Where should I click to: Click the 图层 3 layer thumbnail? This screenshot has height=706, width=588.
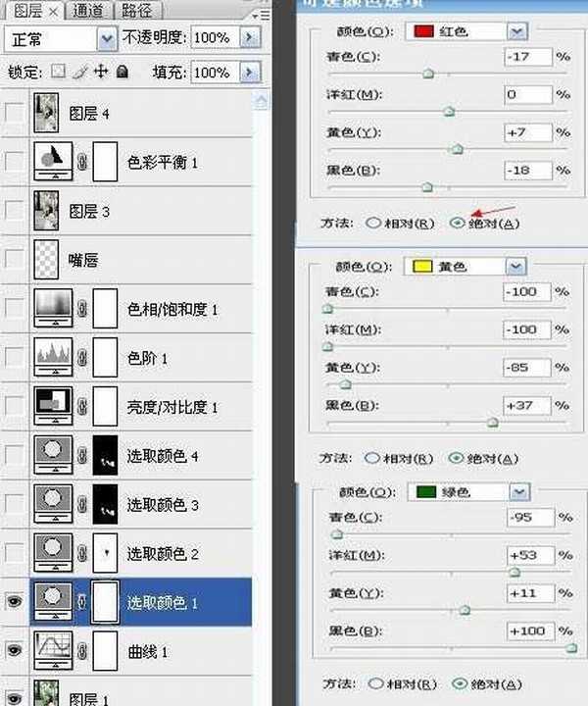pos(46,210)
